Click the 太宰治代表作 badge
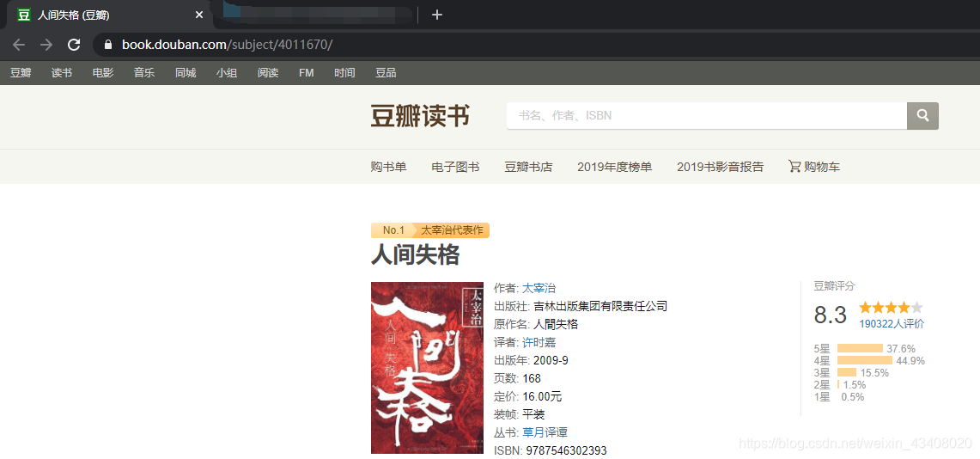The width and height of the screenshot is (980, 459). 453,230
